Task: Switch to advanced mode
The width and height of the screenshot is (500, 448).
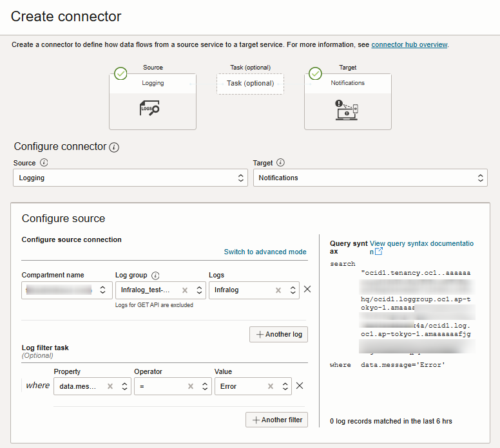Action: [265, 252]
